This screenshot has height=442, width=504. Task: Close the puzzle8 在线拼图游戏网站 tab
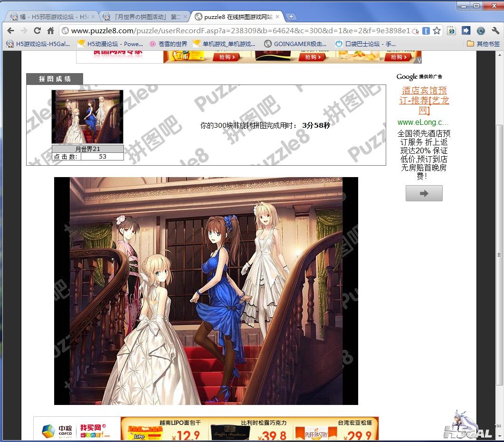[x=277, y=17]
